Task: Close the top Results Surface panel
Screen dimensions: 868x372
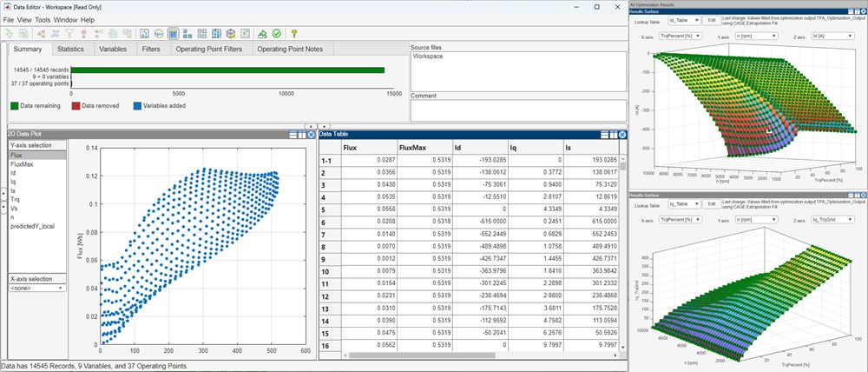Action: point(863,11)
